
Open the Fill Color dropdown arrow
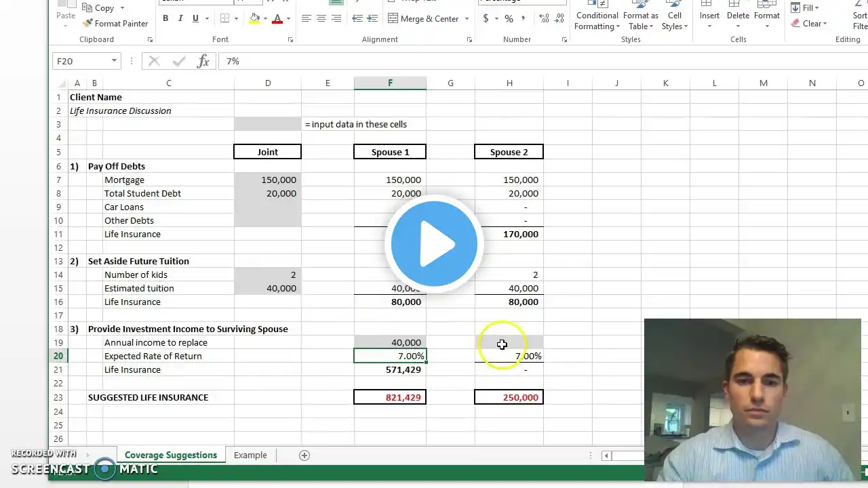point(266,19)
